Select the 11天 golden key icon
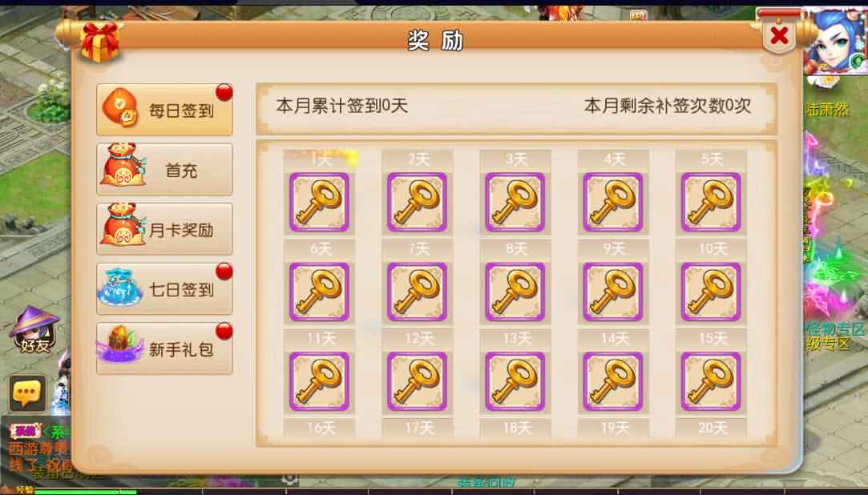868x495 pixels. coord(320,381)
